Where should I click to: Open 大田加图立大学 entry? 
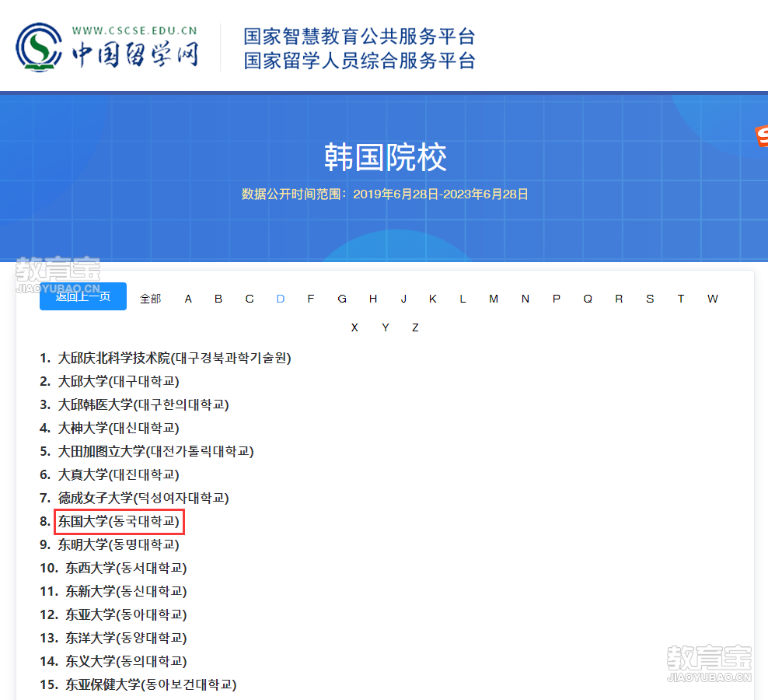155,451
